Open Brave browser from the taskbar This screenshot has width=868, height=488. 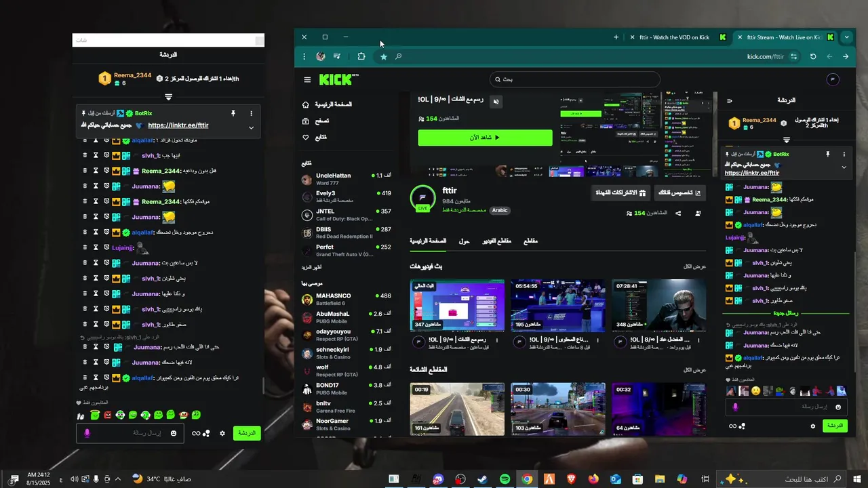(x=571, y=479)
